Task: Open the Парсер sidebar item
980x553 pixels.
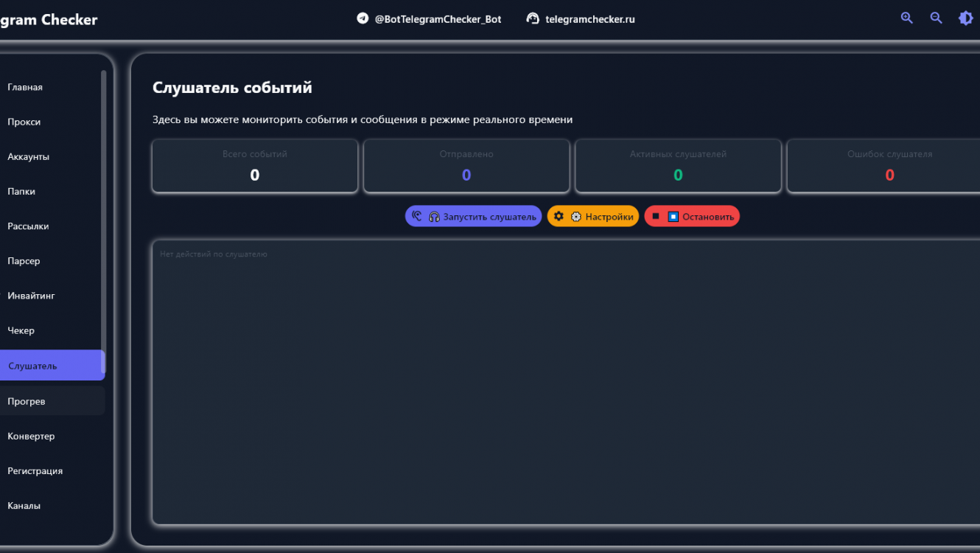Action: (x=24, y=261)
